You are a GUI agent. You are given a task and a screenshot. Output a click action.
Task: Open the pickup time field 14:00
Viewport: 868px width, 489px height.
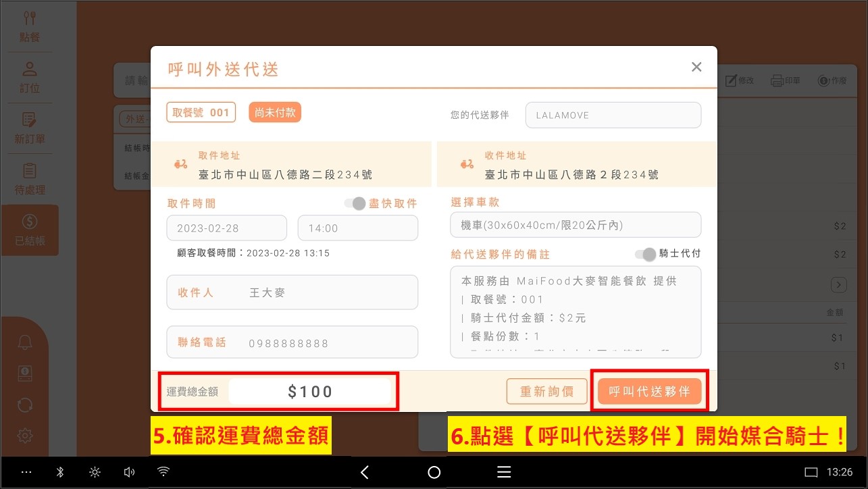tap(357, 228)
